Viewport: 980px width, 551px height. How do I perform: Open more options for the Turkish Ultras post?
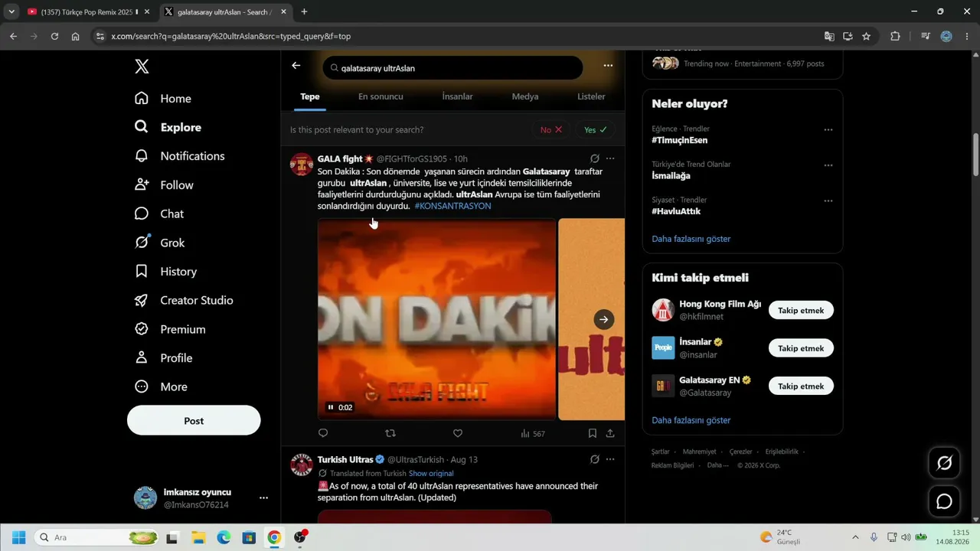point(610,459)
